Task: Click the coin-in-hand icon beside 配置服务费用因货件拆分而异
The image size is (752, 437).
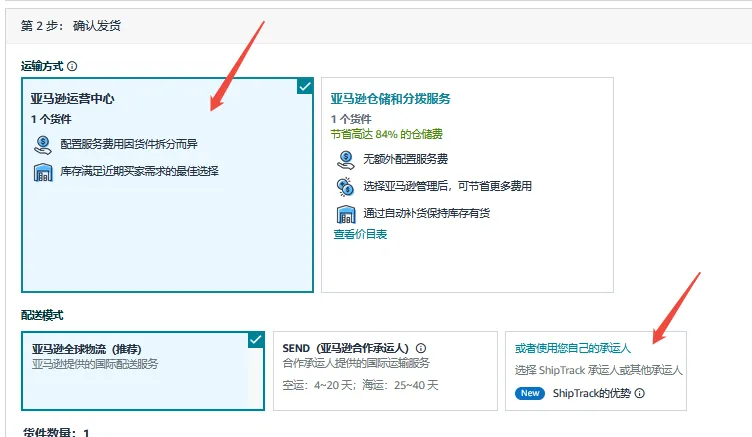Action: pyautogui.click(x=43, y=144)
